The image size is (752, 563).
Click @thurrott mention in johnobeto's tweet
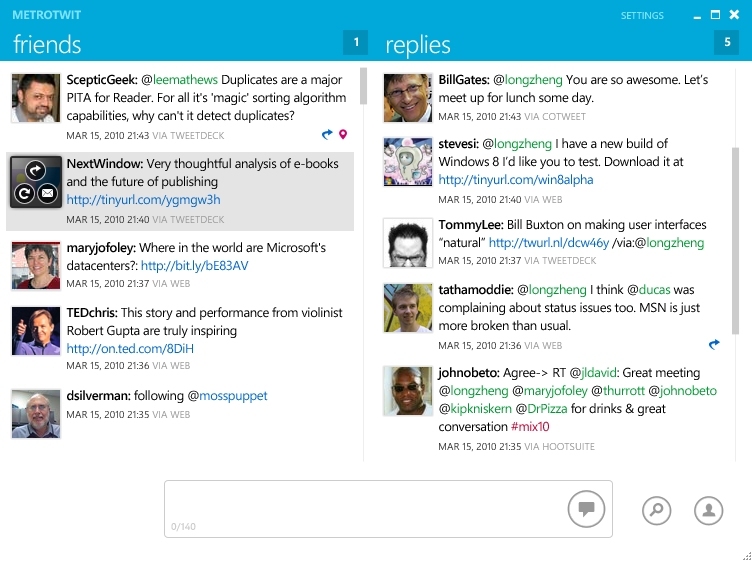pos(618,391)
